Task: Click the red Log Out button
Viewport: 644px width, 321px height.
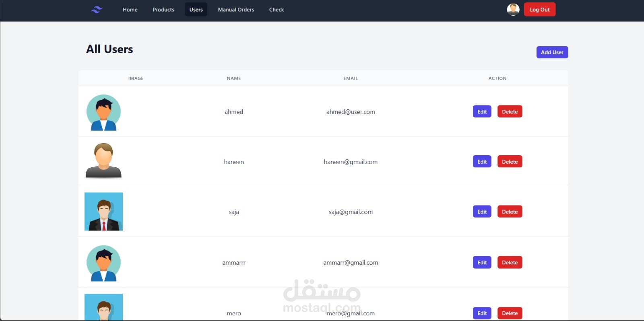Action: pos(540,10)
